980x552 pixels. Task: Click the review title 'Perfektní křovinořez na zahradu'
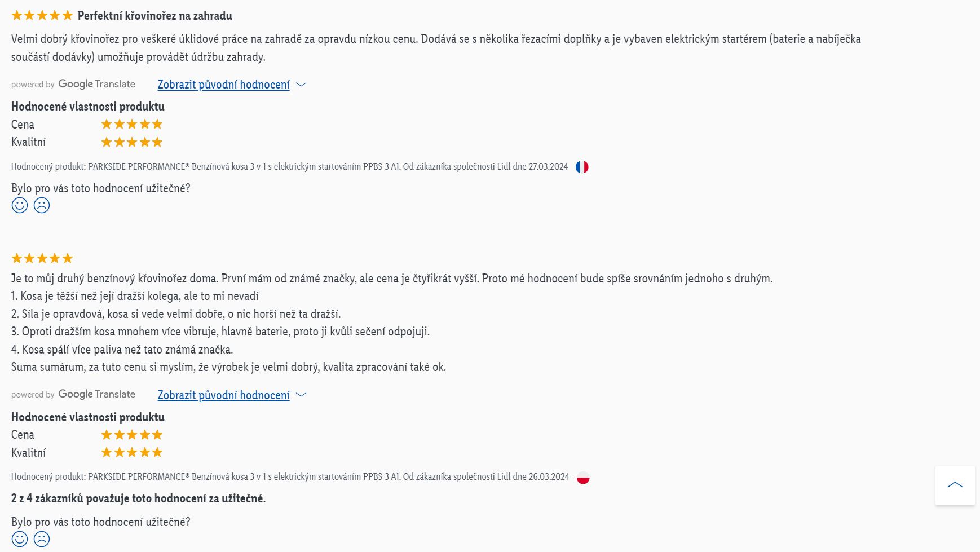click(154, 16)
